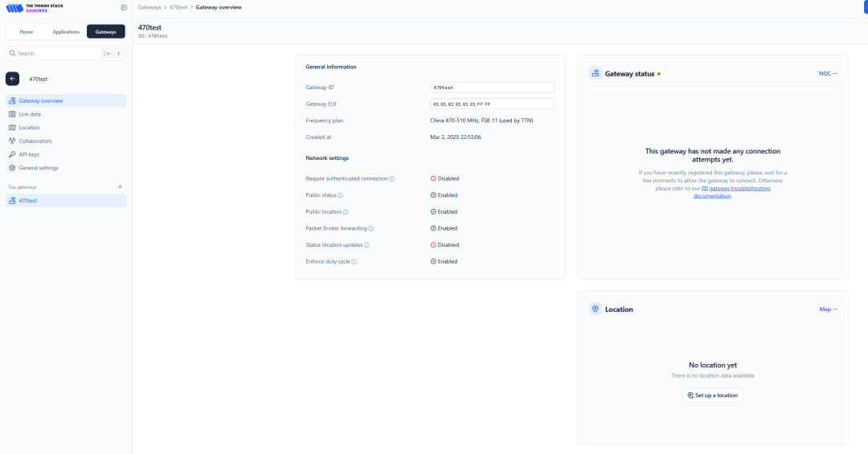Screen dimensions: 868x454
Task: Click the Gateway ID field
Action: [x=492, y=88]
